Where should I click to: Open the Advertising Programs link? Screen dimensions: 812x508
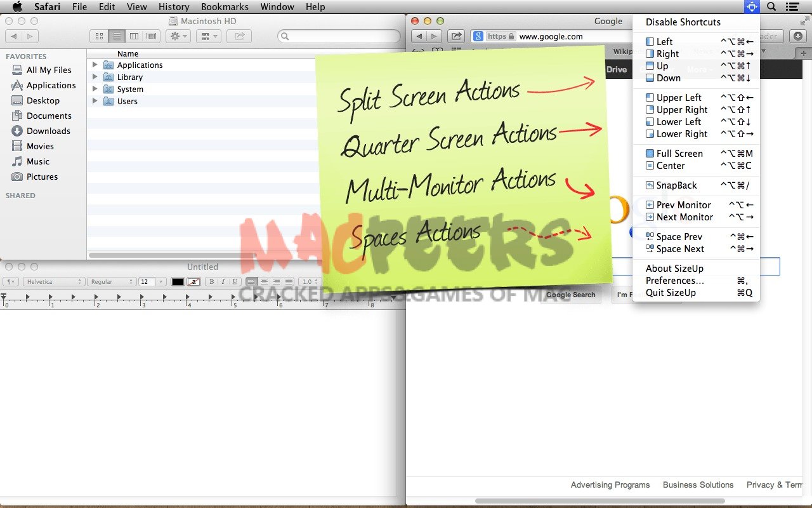pyautogui.click(x=610, y=485)
